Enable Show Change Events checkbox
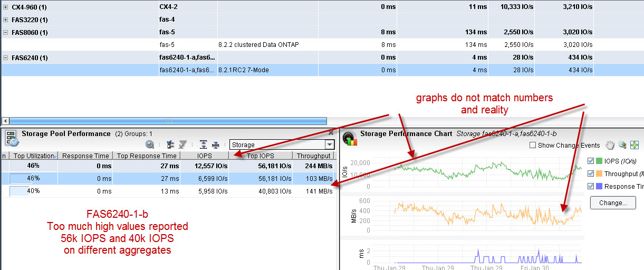Viewport: 644px width, 270px height. tap(533, 146)
